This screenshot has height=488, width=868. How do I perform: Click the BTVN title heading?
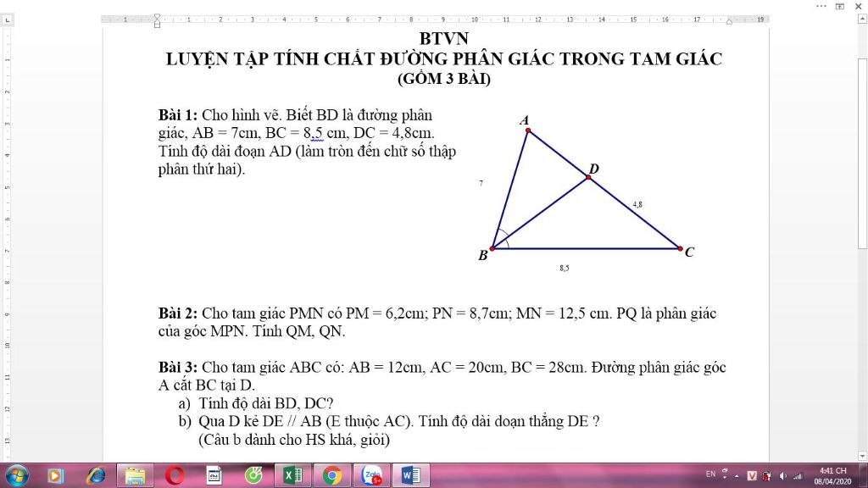(444, 39)
